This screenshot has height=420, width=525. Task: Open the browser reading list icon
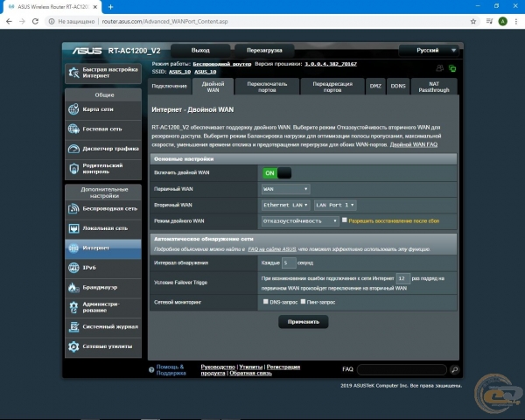489,21
